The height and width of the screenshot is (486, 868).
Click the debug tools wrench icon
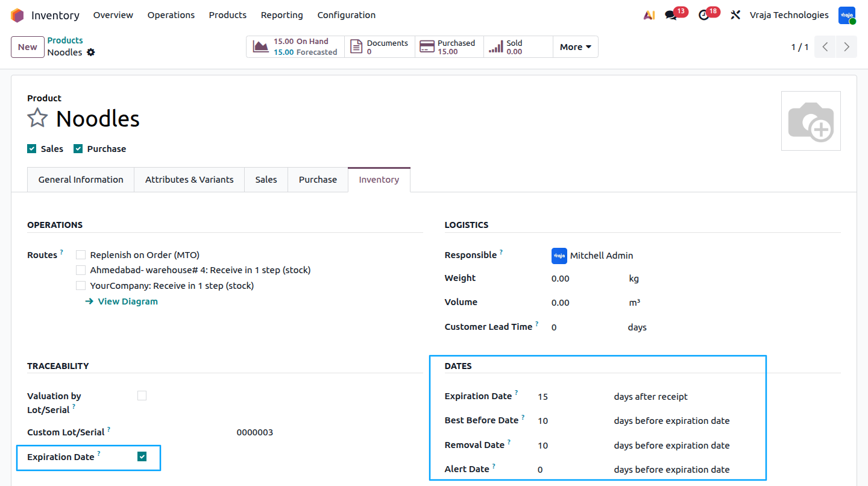coord(735,15)
